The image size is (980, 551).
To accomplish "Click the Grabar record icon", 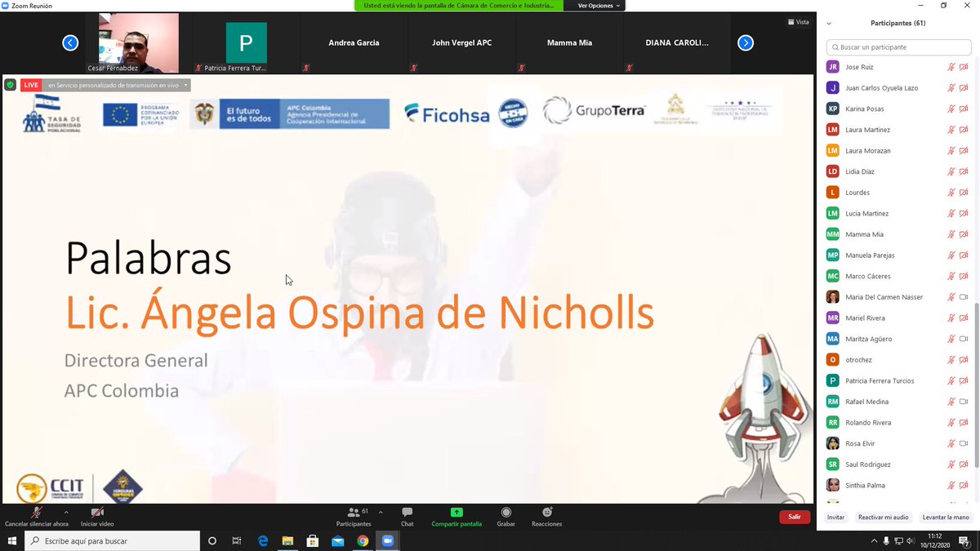I will (506, 513).
